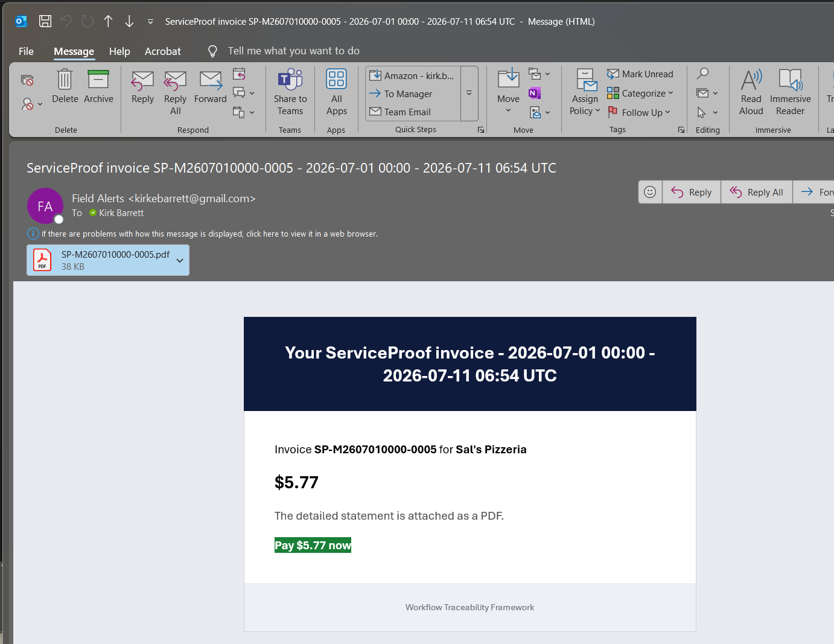Open the Junk block sender menu
This screenshot has height=644, width=834.
click(x=32, y=104)
